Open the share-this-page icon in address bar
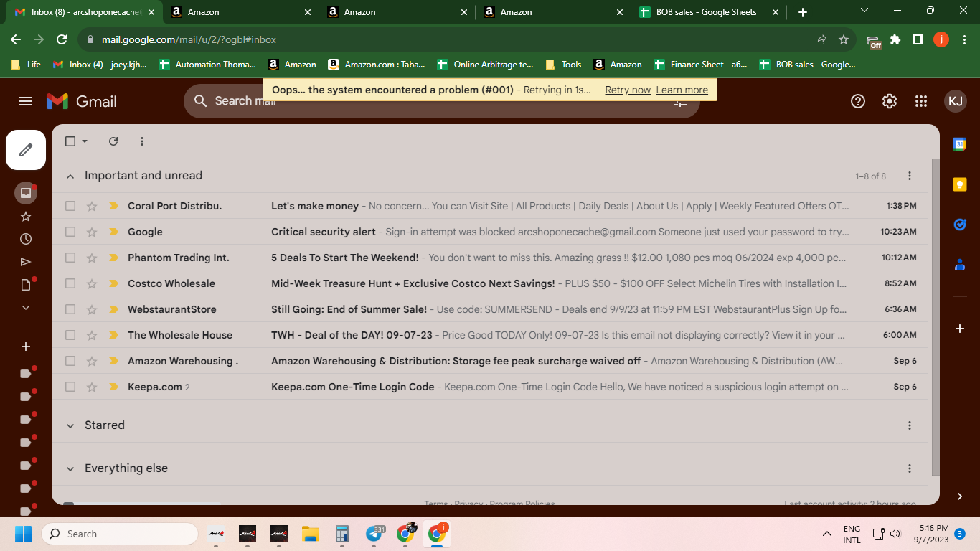The height and width of the screenshot is (551, 980). point(821,39)
